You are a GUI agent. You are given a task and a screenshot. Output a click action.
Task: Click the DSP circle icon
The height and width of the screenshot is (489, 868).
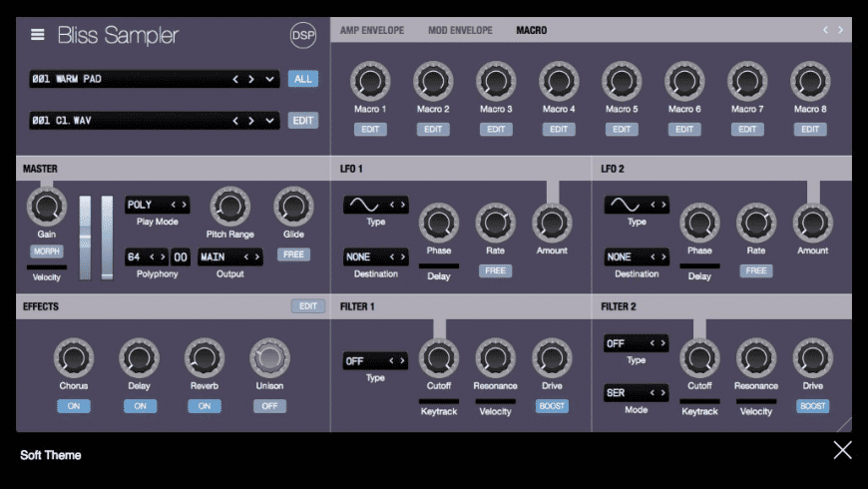point(303,36)
